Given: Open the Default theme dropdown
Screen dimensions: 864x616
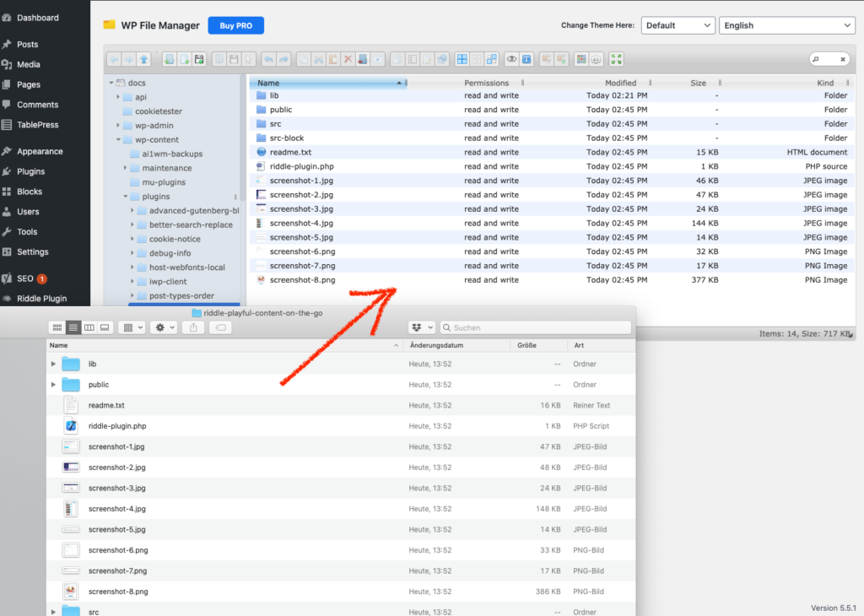Looking at the screenshot, I should [x=678, y=25].
